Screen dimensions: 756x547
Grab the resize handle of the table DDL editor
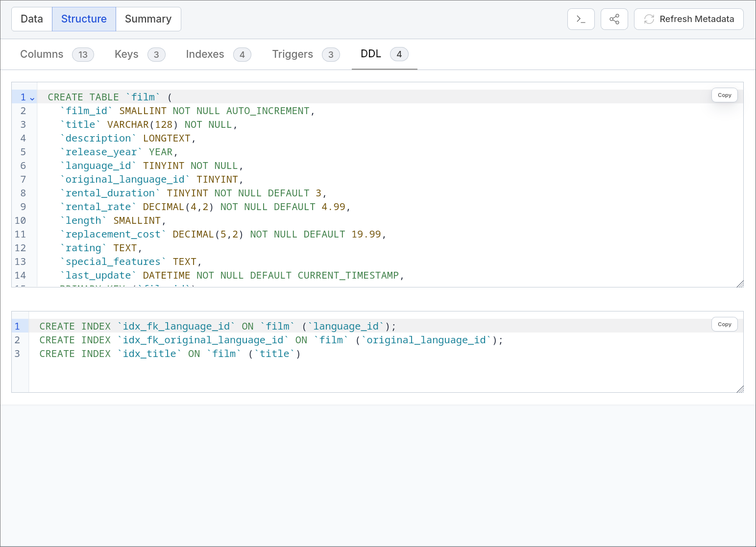point(740,284)
